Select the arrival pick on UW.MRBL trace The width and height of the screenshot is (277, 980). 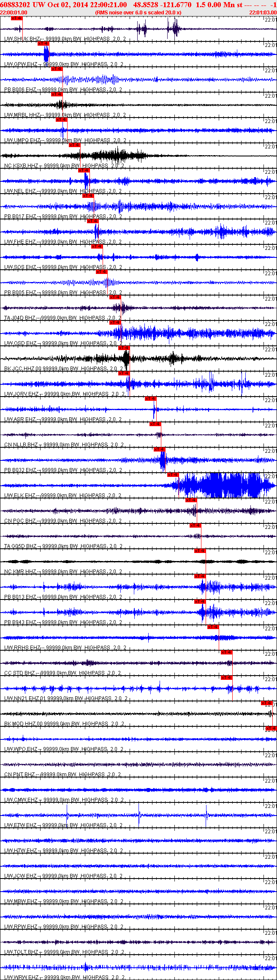tap(57, 94)
